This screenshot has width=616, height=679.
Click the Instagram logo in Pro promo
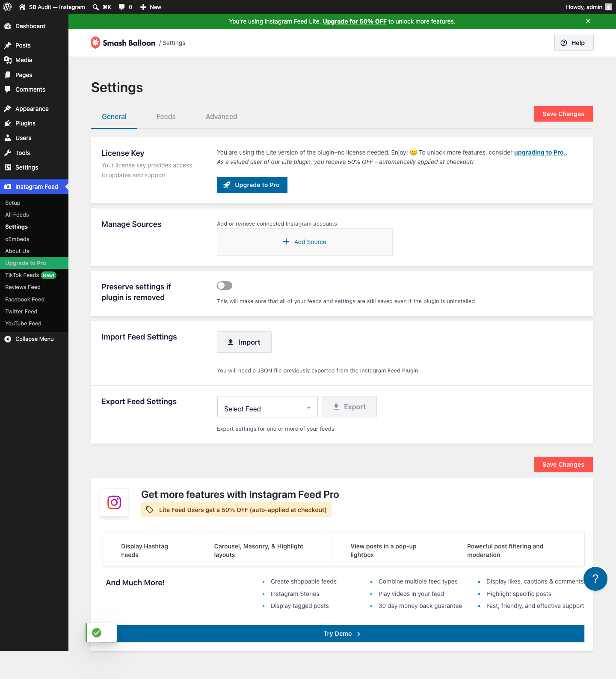click(114, 502)
